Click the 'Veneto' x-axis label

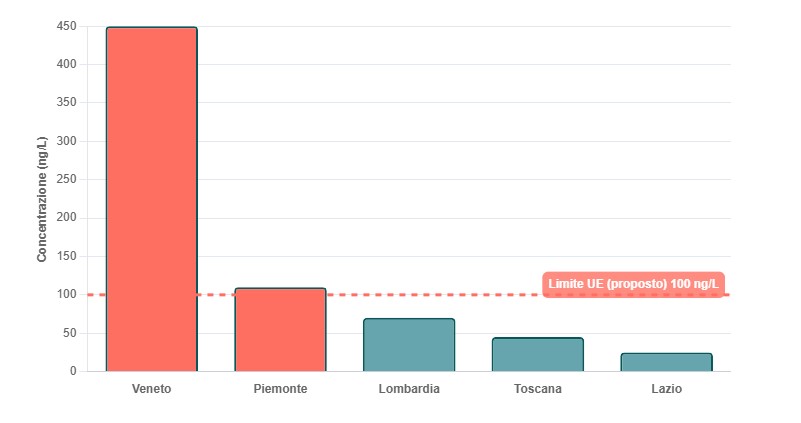[151, 388]
